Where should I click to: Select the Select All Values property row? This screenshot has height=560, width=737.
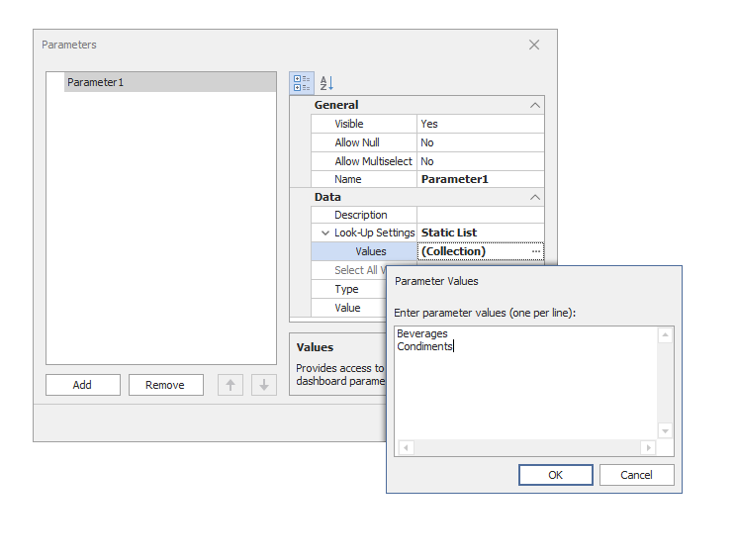tap(349, 270)
